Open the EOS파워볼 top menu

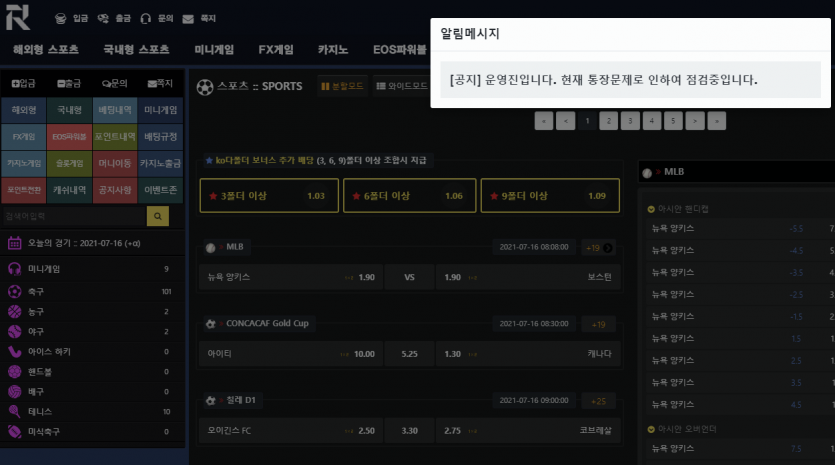point(400,50)
